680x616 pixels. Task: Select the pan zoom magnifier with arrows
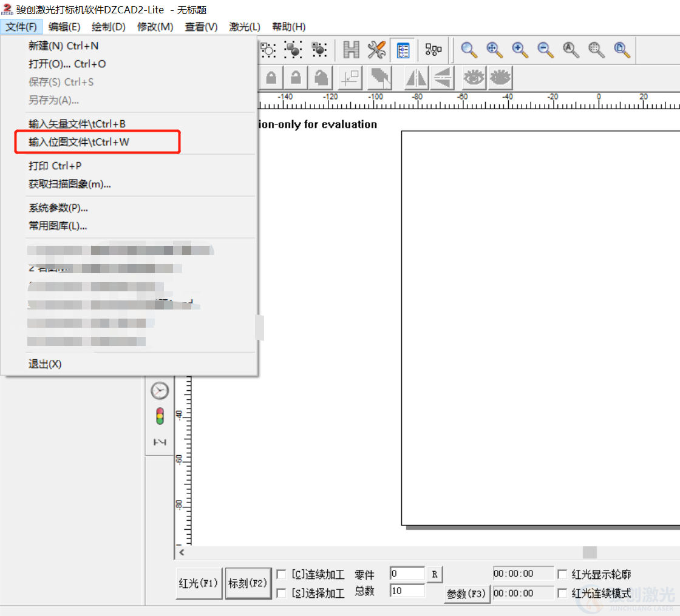pos(494,50)
